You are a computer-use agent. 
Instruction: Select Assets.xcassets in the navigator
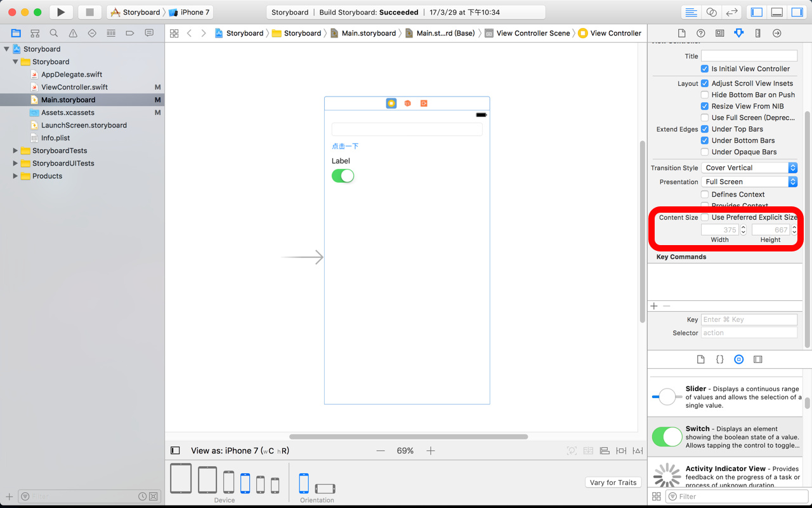click(67, 112)
